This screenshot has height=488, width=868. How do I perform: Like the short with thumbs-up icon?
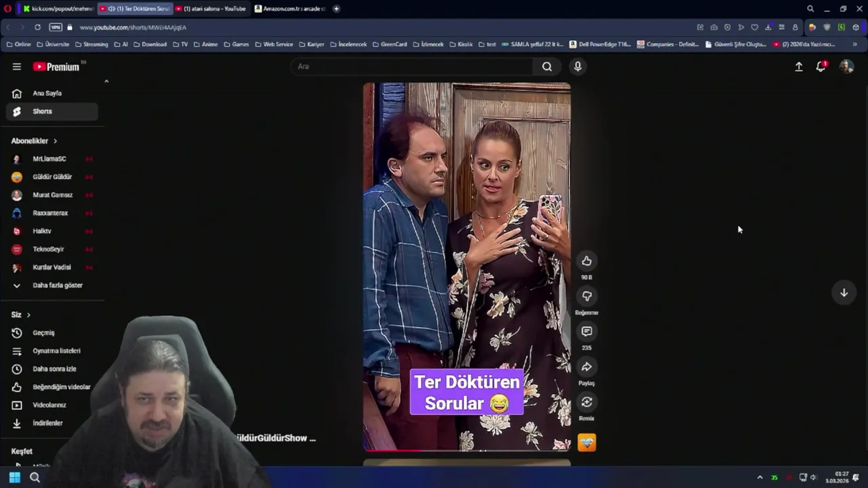pos(587,261)
